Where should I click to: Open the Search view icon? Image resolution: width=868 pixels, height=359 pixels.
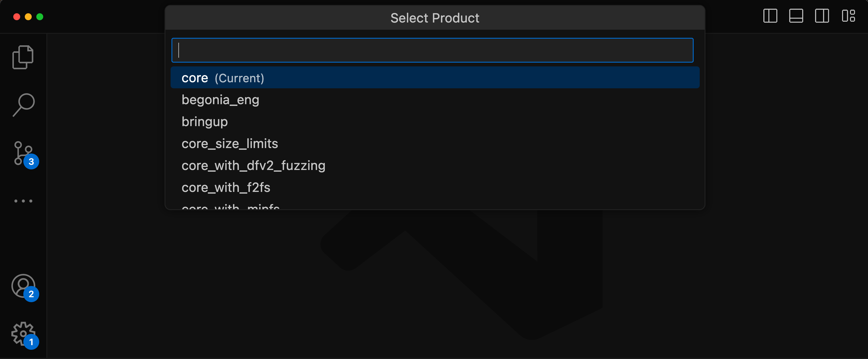[x=24, y=105]
